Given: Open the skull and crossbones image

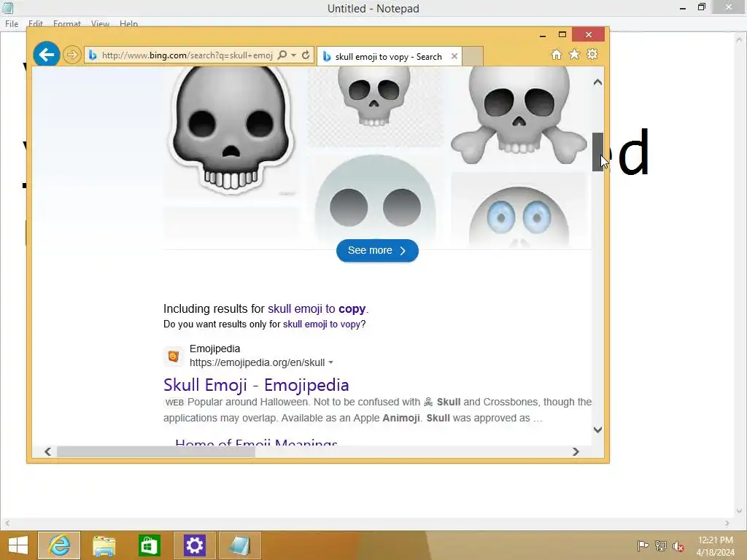Looking at the screenshot, I should click(x=519, y=116).
